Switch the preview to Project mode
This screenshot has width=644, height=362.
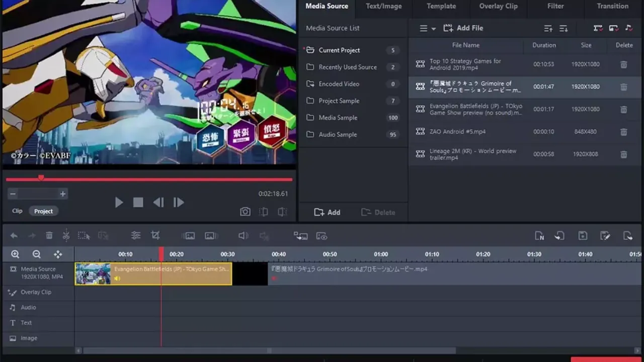pos(43,211)
